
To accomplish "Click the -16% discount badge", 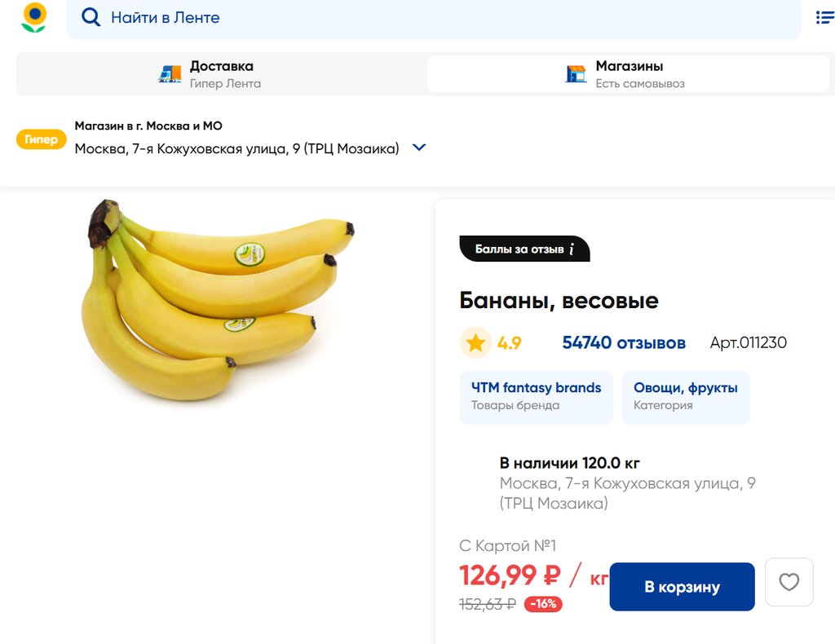I will click(542, 604).
